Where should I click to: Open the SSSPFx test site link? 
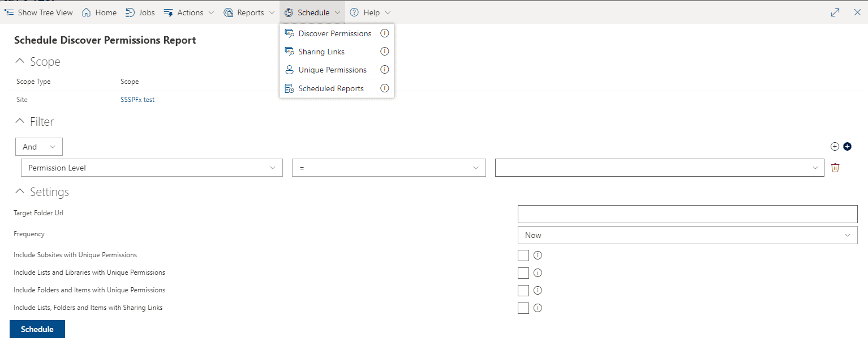[137, 99]
